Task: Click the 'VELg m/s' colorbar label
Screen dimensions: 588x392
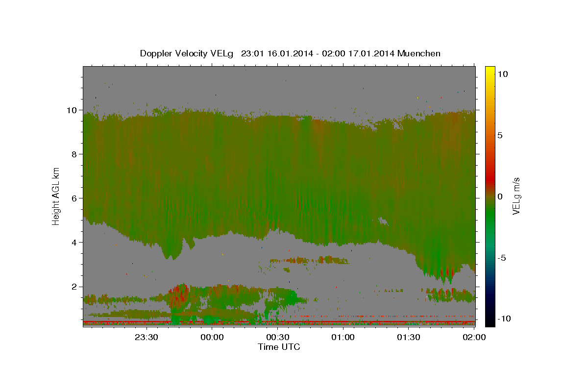Action: 516,196
